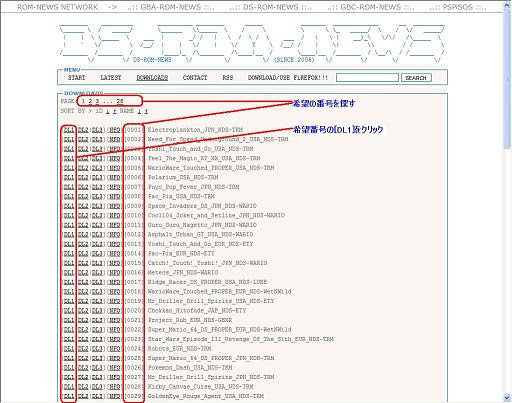
Task: Open NFO for Feel_The_Magic_XY_XX
Action: coord(115,158)
